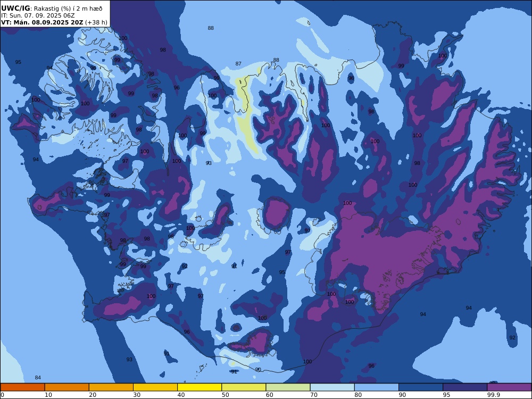Click the '(+38 h)' forecast offset text
This screenshot has height=399, width=532.
96,22
